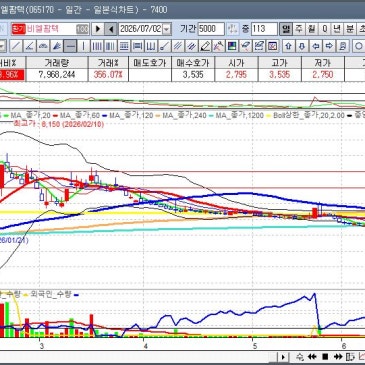Switch to the weekly (주) period
This screenshot has height=365, width=365.
click(x=299, y=29)
